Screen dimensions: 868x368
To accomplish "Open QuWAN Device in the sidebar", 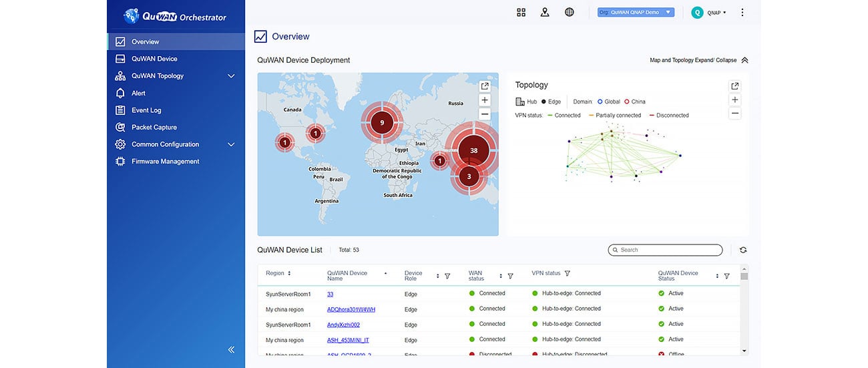I will point(176,59).
